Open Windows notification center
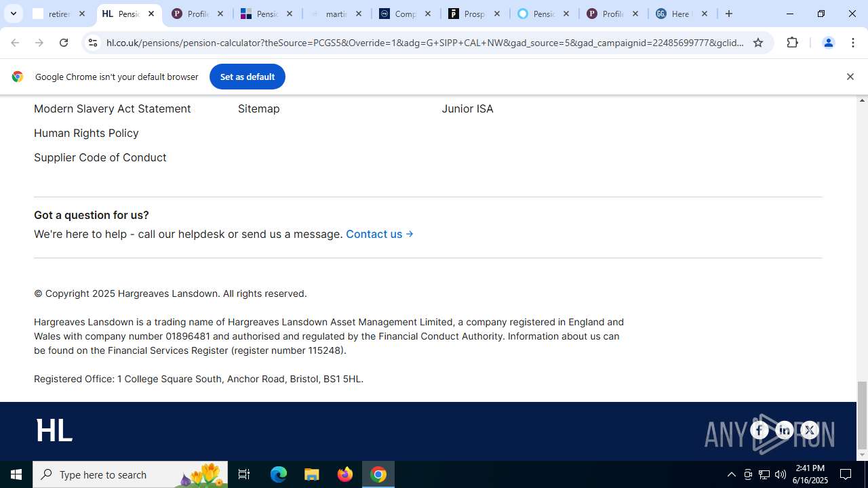The width and height of the screenshot is (868, 488). tap(846, 474)
